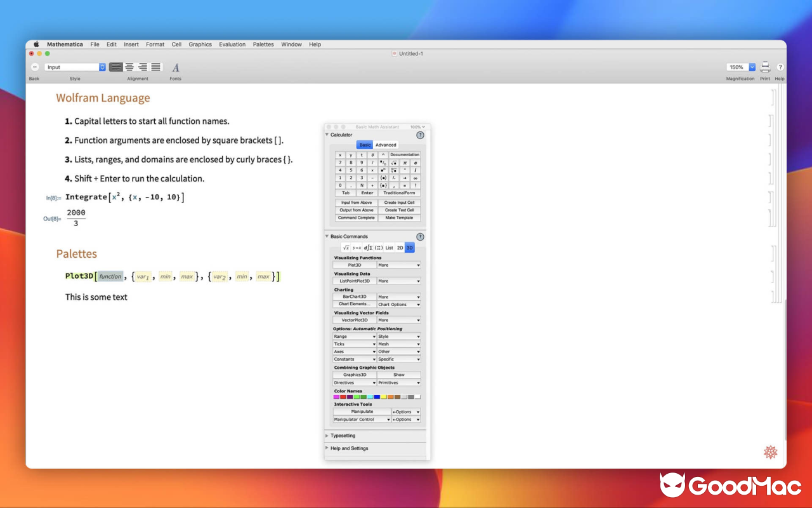Select the square root button in the calculator

(393, 163)
